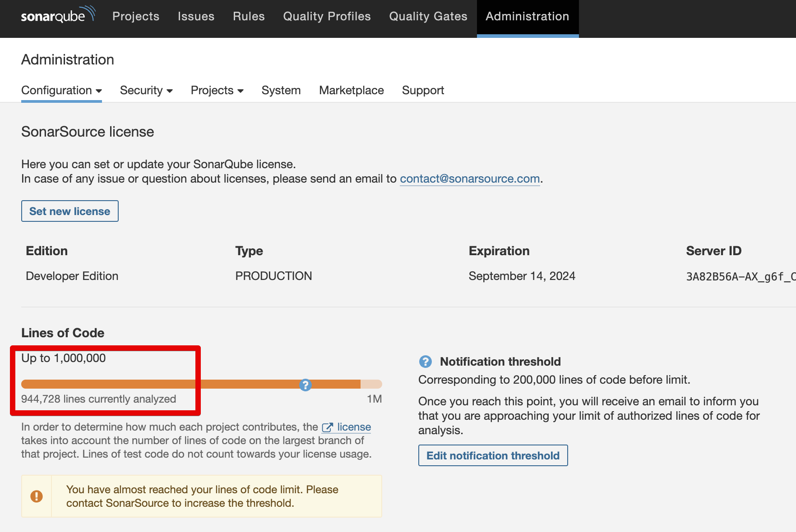The image size is (796, 532).
Task: Expand the Configuration dropdown
Action: pyautogui.click(x=61, y=90)
